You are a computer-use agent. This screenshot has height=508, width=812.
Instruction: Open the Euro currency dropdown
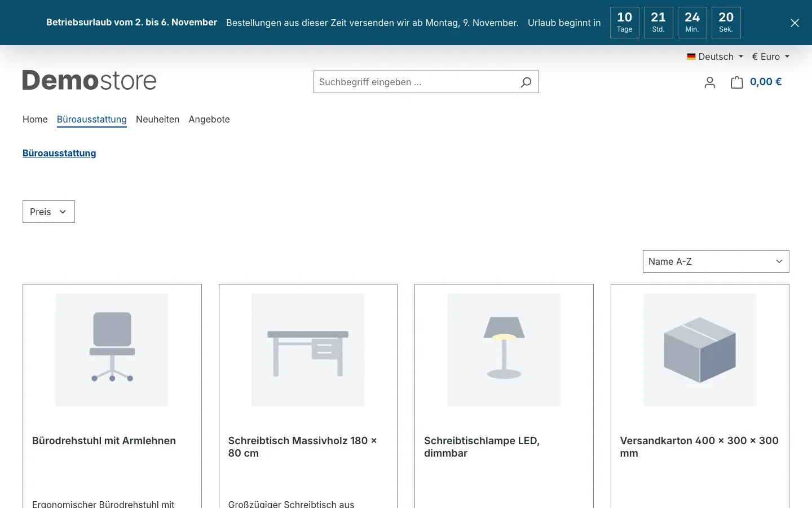[x=771, y=56]
